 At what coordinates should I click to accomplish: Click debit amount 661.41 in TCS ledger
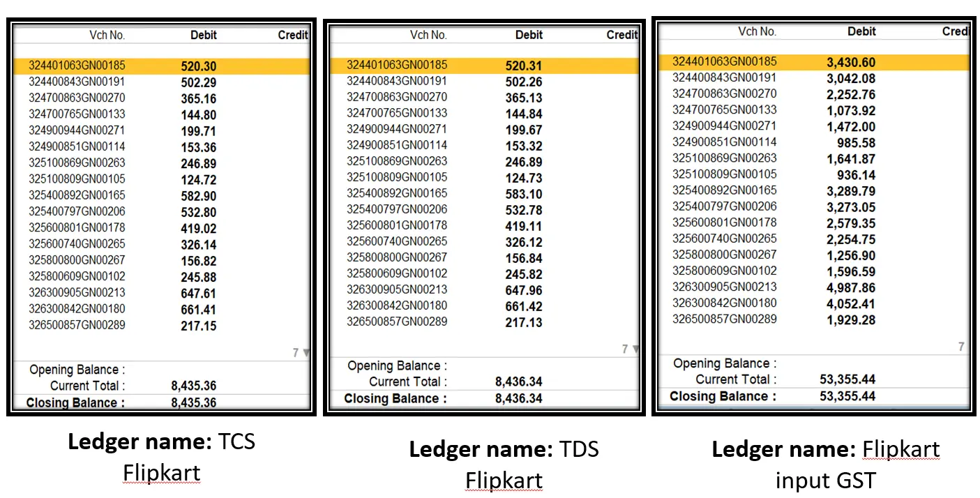pyautogui.click(x=198, y=310)
